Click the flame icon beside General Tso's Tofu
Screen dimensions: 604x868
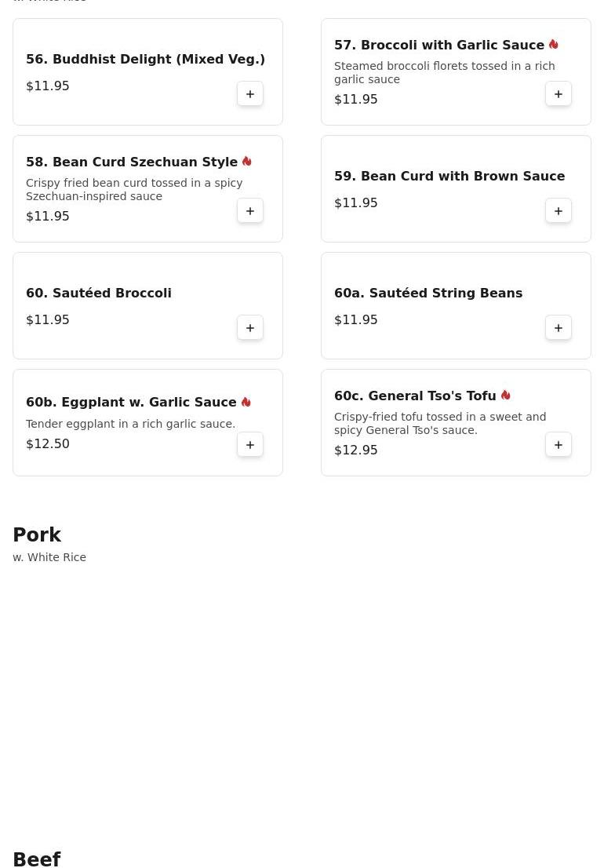tap(505, 396)
